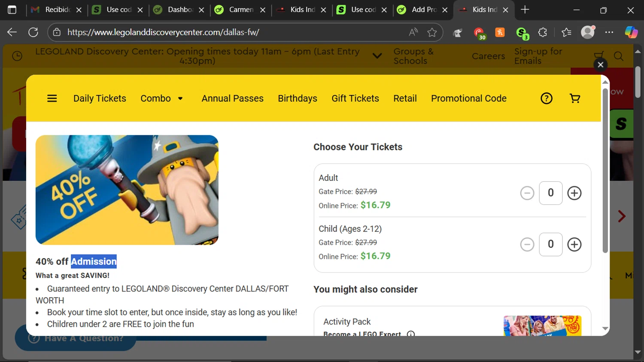Open Gift Tickets section
Screen dimensions: 644x362
tap(355, 98)
